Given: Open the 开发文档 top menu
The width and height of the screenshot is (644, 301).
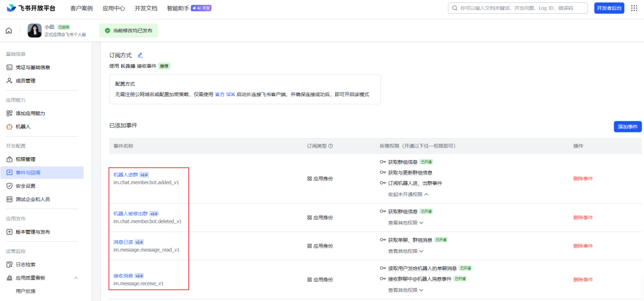Looking at the screenshot, I should click(145, 8).
